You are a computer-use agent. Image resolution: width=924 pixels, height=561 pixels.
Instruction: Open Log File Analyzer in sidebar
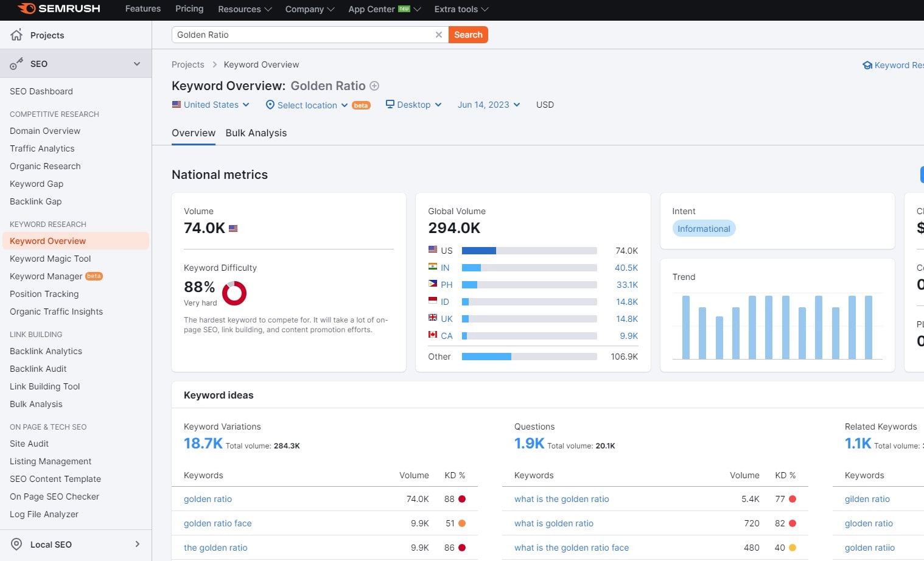click(x=44, y=514)
